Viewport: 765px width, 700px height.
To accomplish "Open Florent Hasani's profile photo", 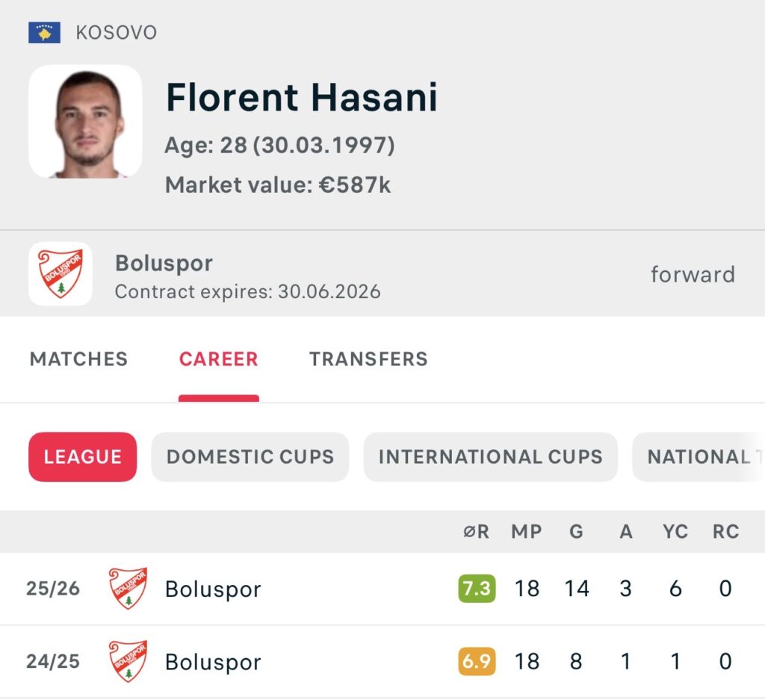I will [85, 121].
